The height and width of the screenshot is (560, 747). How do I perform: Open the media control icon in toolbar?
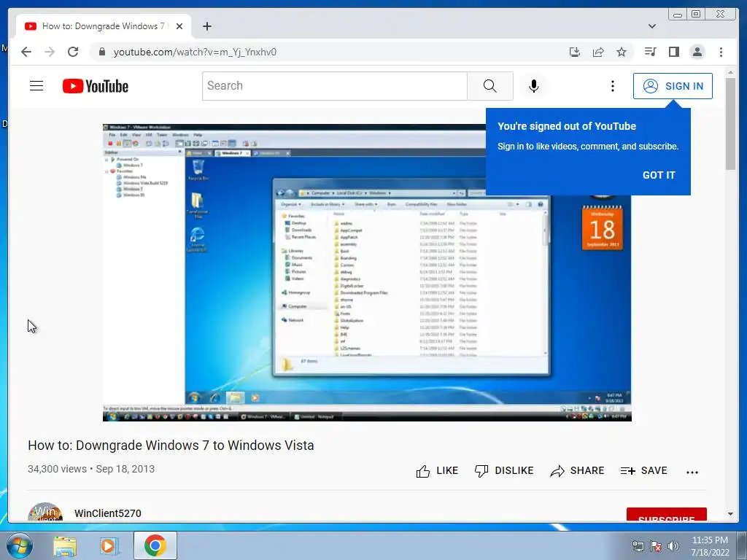pyautogui.click(x=650, y=52)
